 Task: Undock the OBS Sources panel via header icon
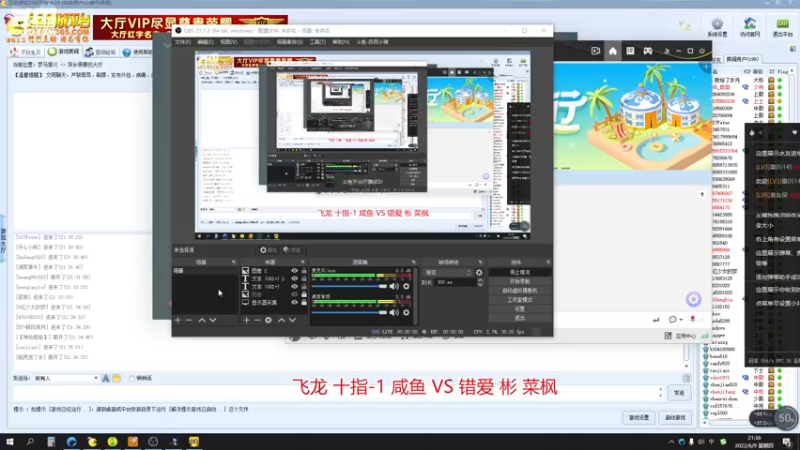303,262
